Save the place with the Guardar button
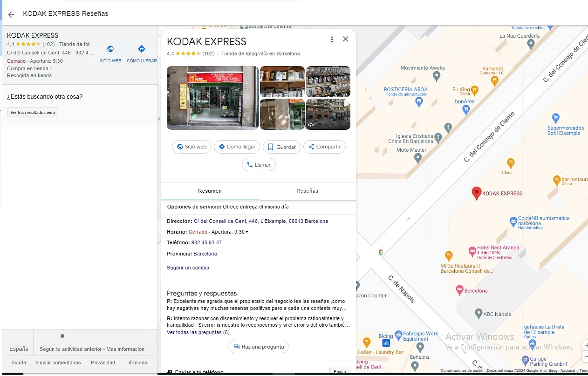 click(x=281, y=147)
